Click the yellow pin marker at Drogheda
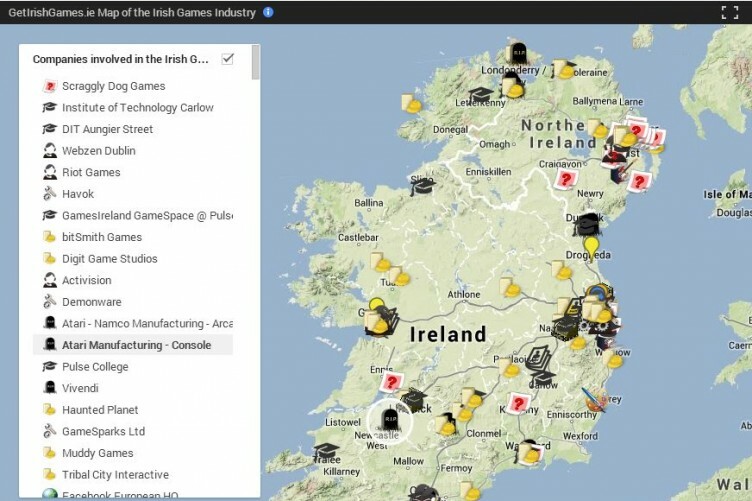 click(592, 246)
